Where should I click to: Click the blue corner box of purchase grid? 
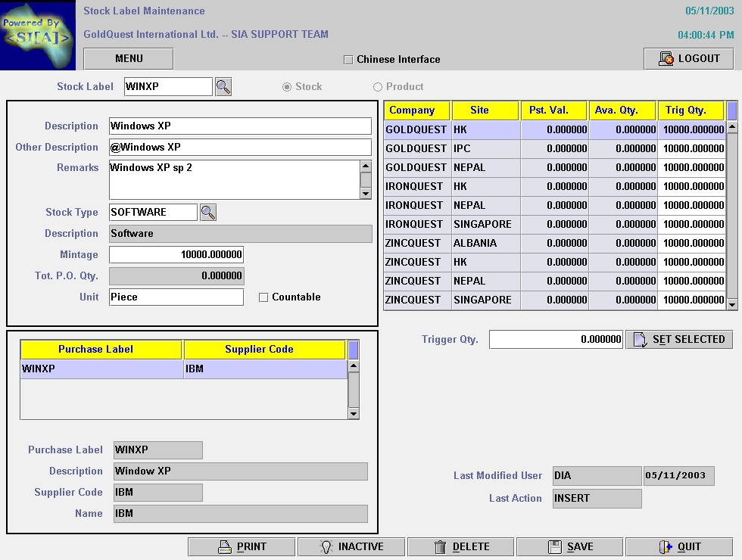coord(353,350)
